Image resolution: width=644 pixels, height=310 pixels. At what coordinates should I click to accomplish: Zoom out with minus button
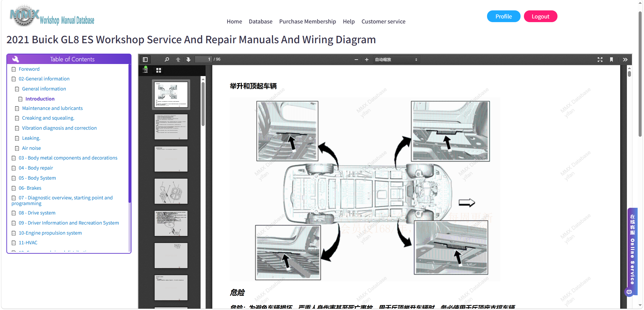[356, 60]
